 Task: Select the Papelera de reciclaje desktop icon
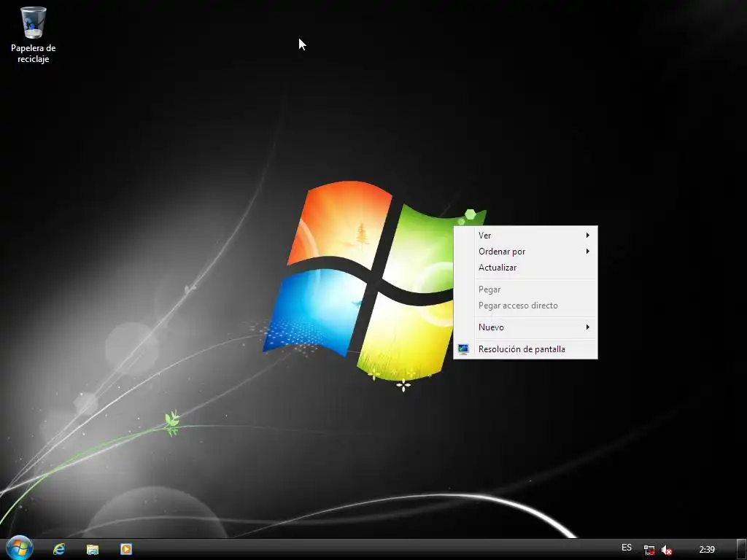[x=33, y=35]
